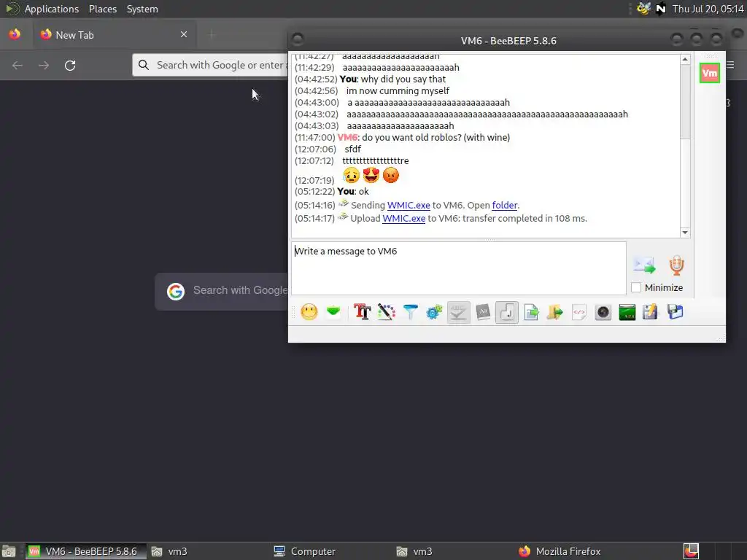Click the send message envelope button
This screenshot has width=747, height=560.
(644, 265)
